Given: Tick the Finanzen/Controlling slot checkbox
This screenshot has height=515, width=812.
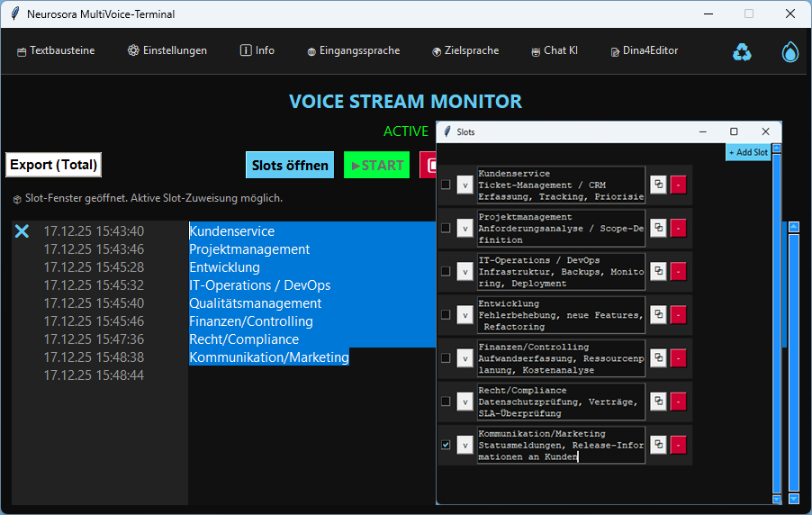Looking at the screenshot, I should [x=446, y=358].
